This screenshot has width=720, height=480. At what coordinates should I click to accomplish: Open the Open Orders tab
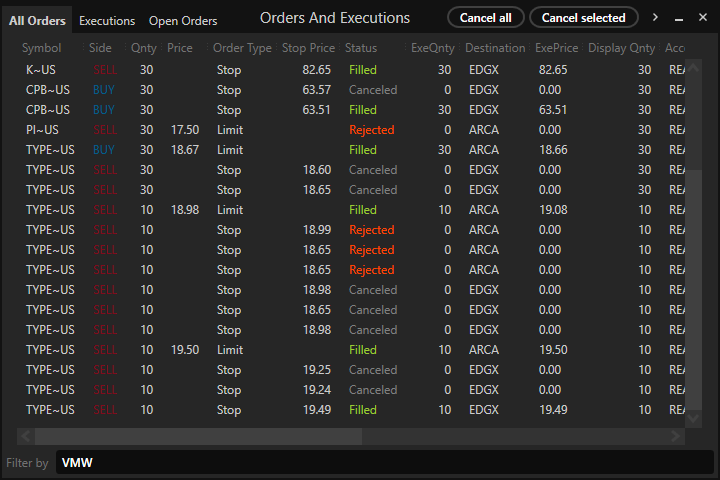pyautogui.click(x=183, y=21)
